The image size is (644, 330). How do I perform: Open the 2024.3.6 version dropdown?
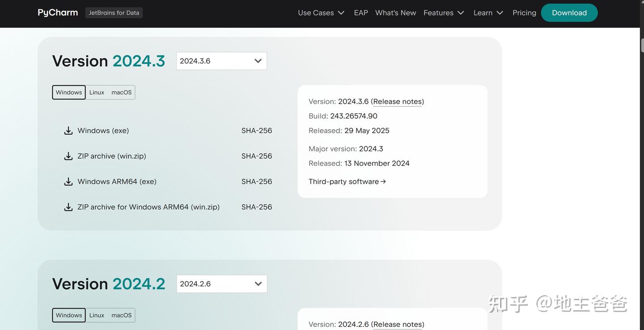(221, 61)
